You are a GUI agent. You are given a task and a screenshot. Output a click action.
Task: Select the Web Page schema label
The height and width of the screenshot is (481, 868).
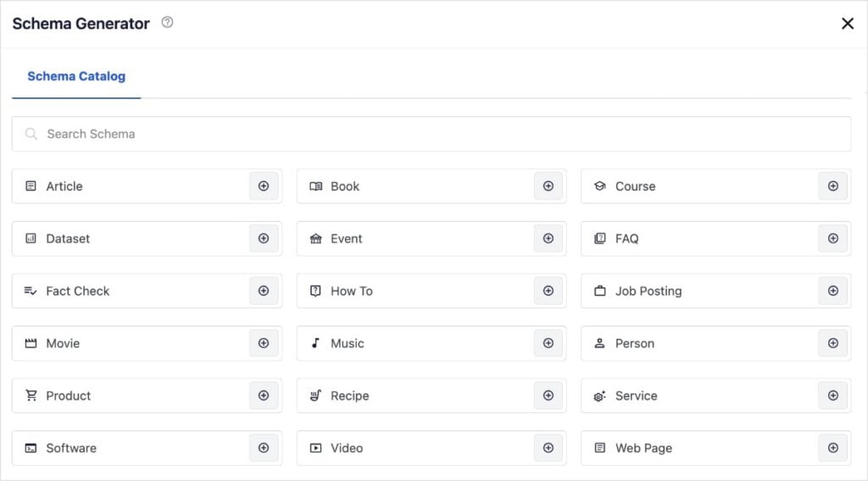[x=644, y=448]
